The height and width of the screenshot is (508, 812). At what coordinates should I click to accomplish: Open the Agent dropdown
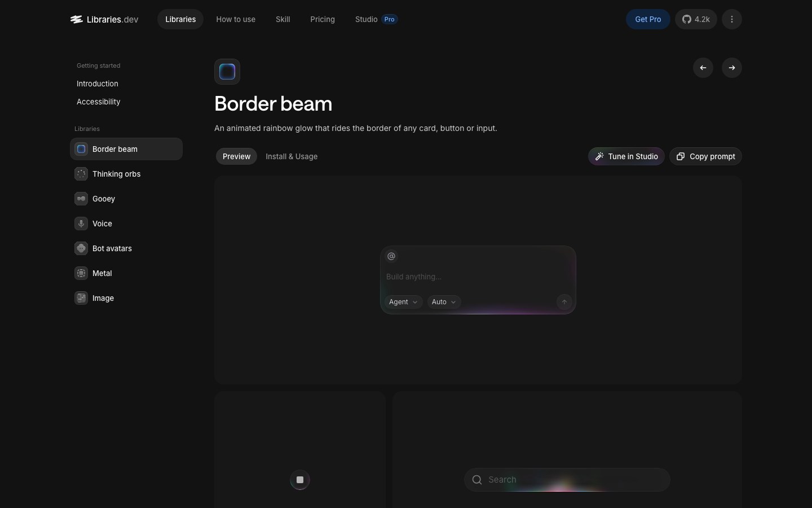click(403, 302)
